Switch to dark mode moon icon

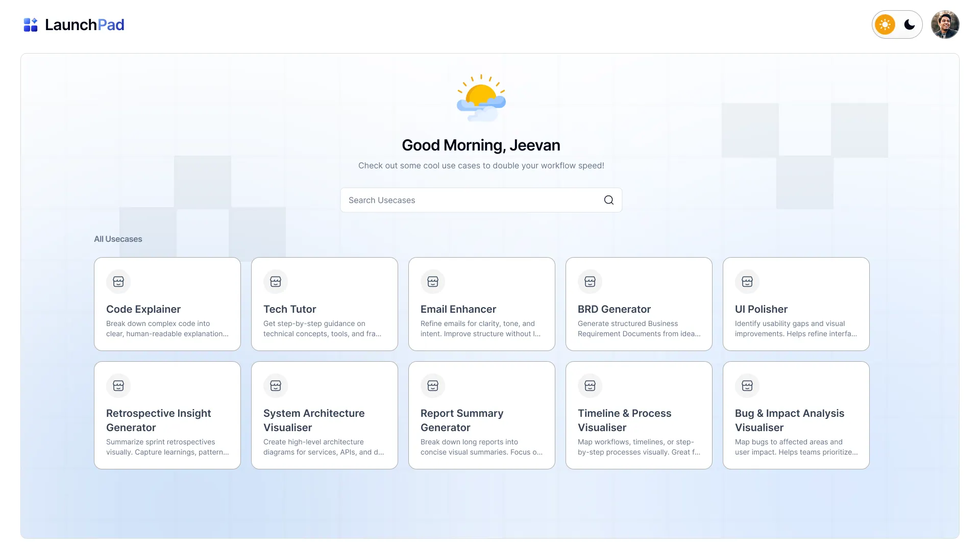(x=910, y=24)
